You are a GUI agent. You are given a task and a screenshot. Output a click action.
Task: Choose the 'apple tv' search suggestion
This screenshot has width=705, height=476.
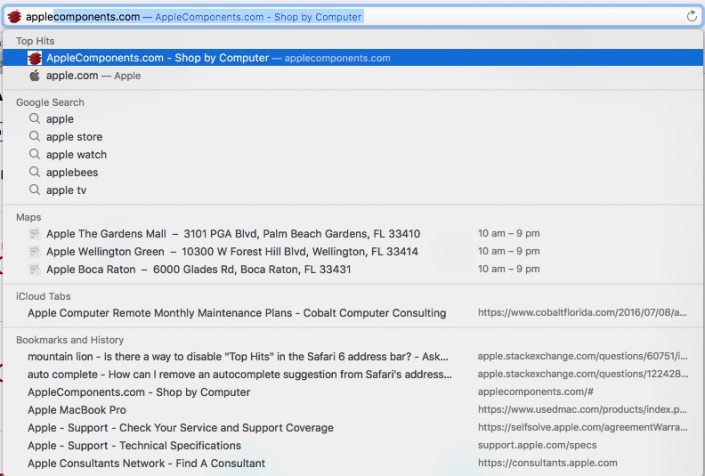click(x=353, y=190)
